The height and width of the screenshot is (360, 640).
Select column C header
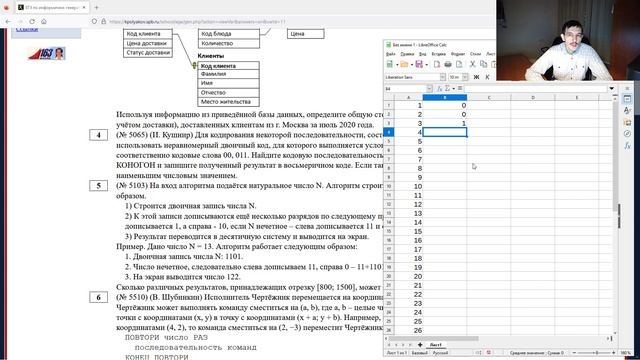[x=489, y=98]
